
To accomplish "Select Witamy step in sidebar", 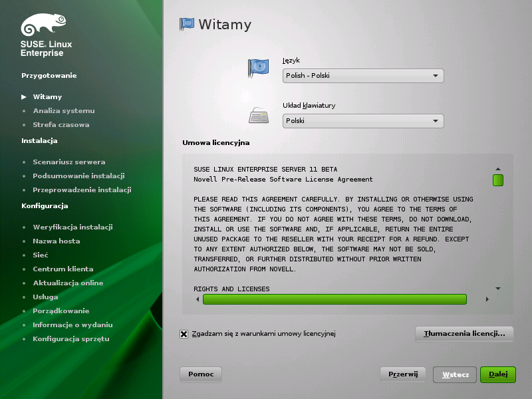I will [x=47, y=97].
